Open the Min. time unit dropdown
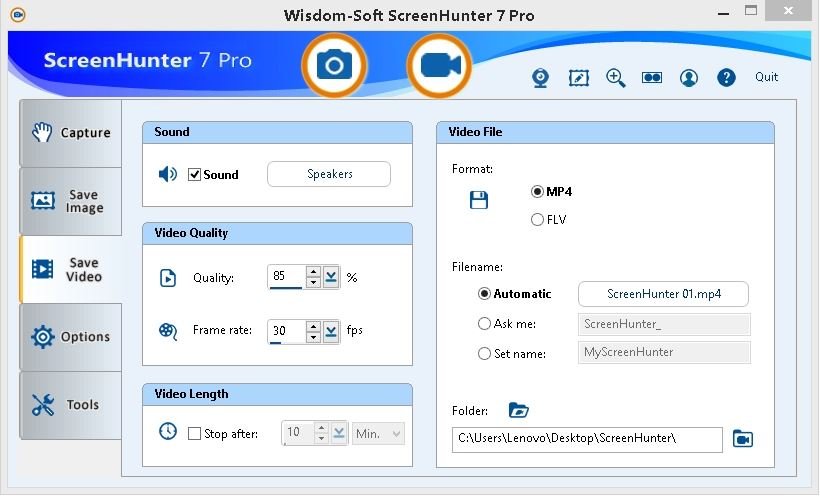 pyautogui.click(x=379, y=434)
